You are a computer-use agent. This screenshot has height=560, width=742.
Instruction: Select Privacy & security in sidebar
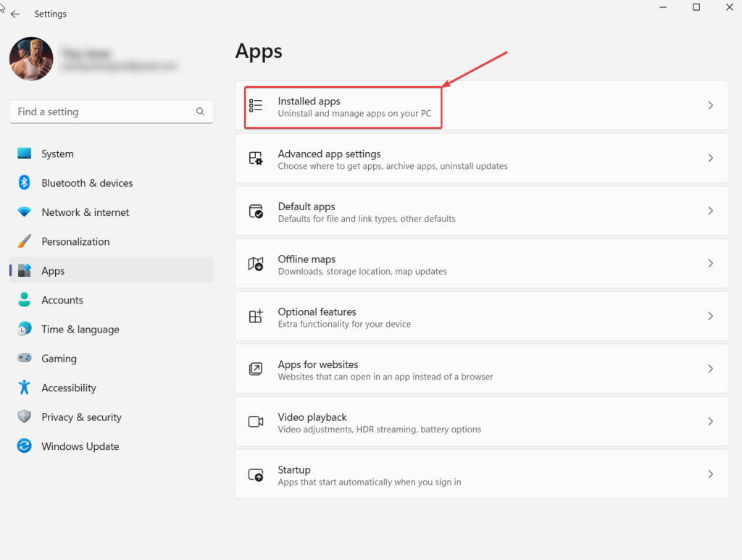[81, 417]
